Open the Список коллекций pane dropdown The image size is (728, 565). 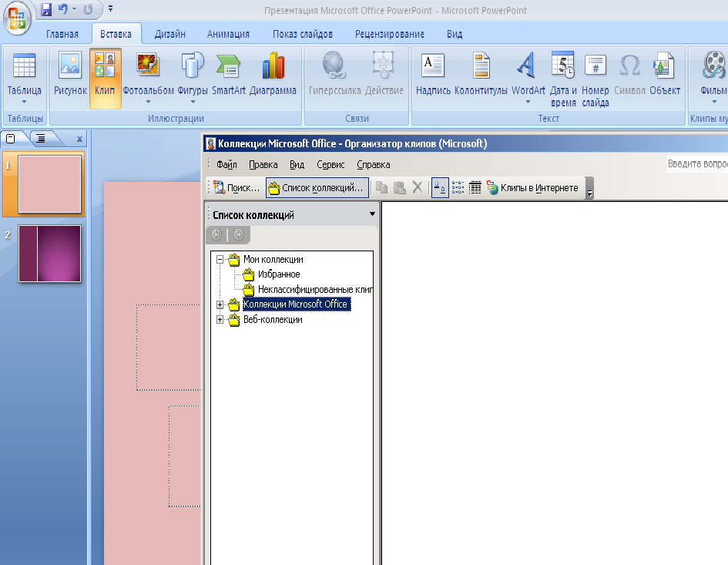coord(372,214)
